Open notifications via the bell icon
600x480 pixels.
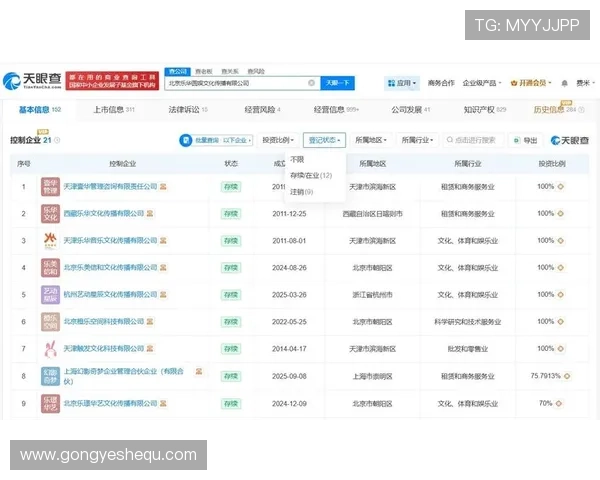pos(564,83)
